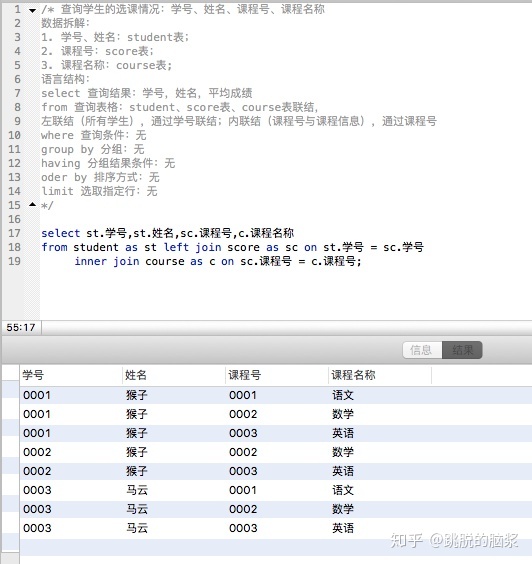Click 'having 分组结果条件: 无' comment line
The image size is (532, 564).
pos(108,163)
